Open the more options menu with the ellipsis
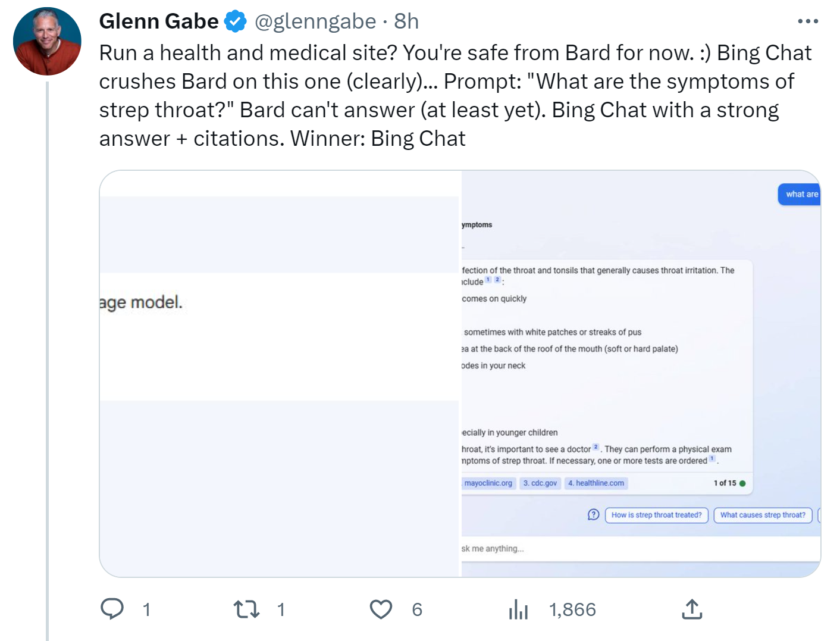This screenshot has height=641, width=840. 808,21
